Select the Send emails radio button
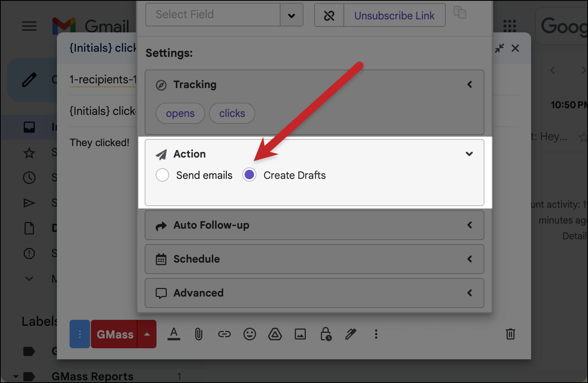Image resolution: width=588 pixels, height=383 pixels. (x=162, y=175)
